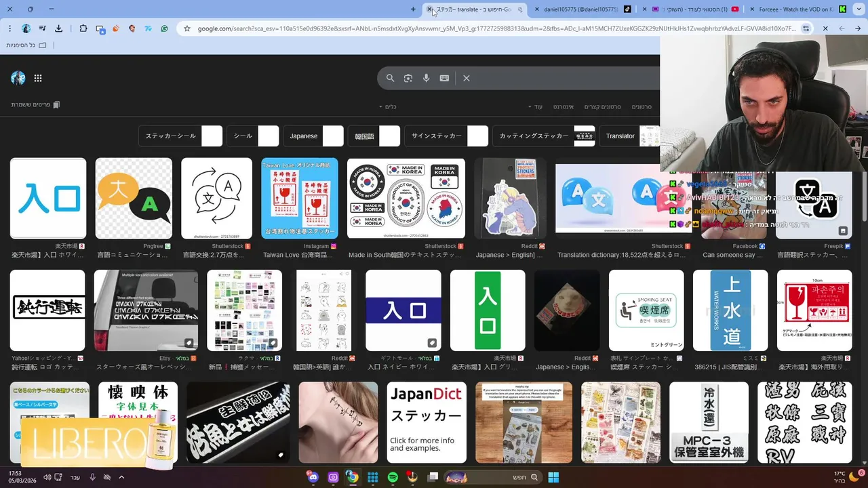Image resolution: width=868 pixels, height=488 pixels.
Task: Open the 喫煙席 smoking seat thumbnail
Action: (646, 310)
